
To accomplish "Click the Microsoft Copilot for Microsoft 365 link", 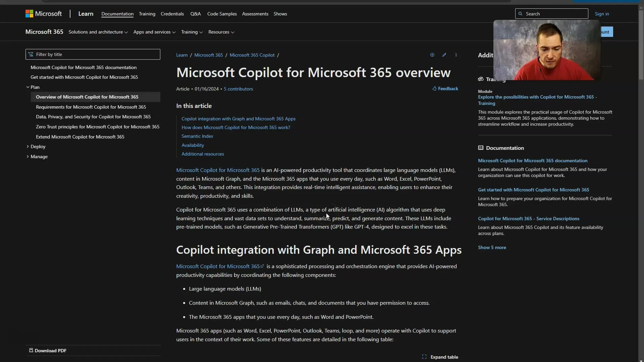I will (218, 170).
